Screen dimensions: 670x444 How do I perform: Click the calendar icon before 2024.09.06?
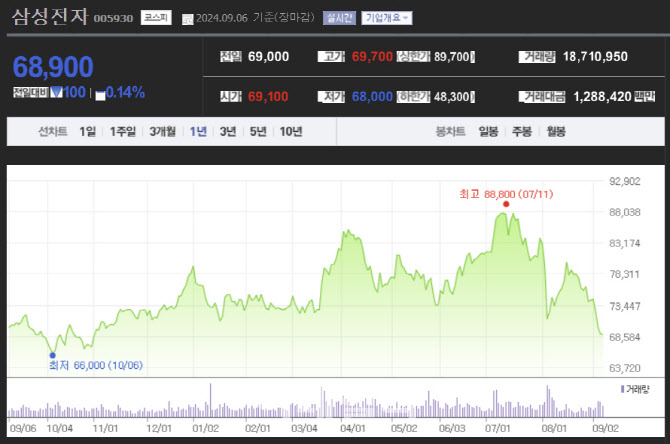187,19
